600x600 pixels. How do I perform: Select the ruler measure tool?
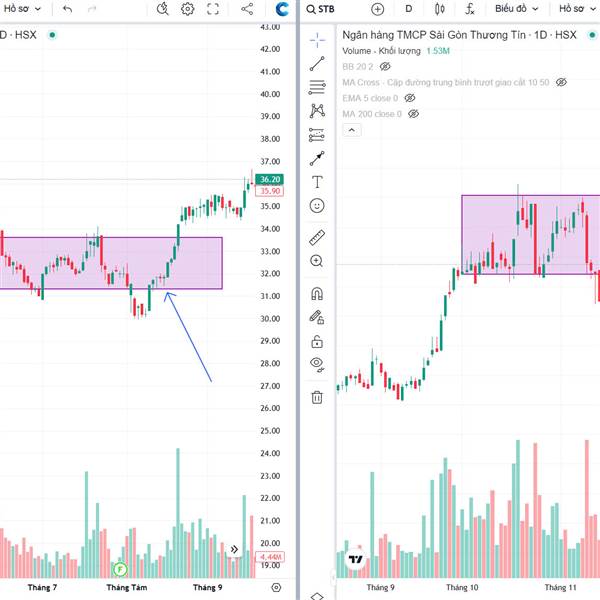(x=317, y=238)
